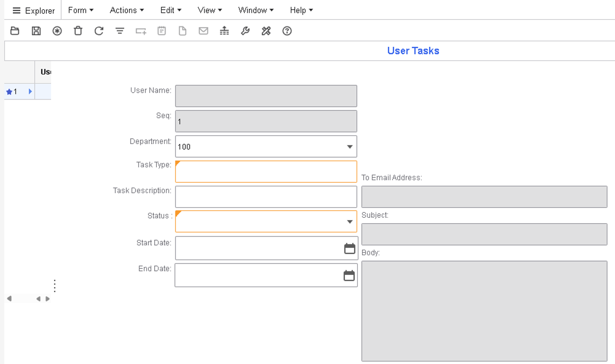Open the View menu

(210, 10)
